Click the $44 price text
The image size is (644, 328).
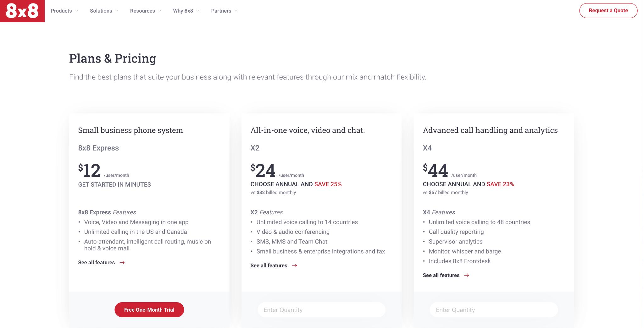pyautogui.click(x=435, y=171)
